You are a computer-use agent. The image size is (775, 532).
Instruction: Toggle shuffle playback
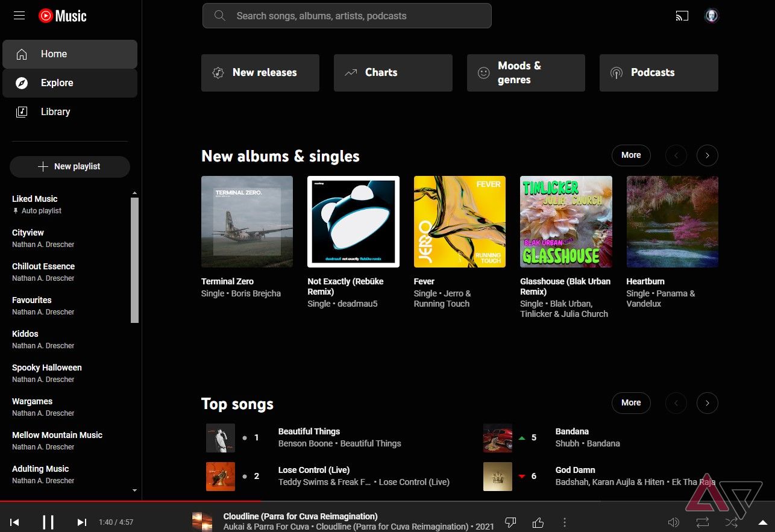coord(731,522)
